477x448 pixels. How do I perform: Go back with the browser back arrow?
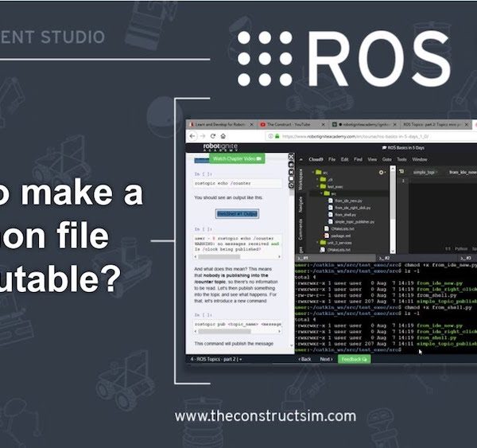coord(192,136)
